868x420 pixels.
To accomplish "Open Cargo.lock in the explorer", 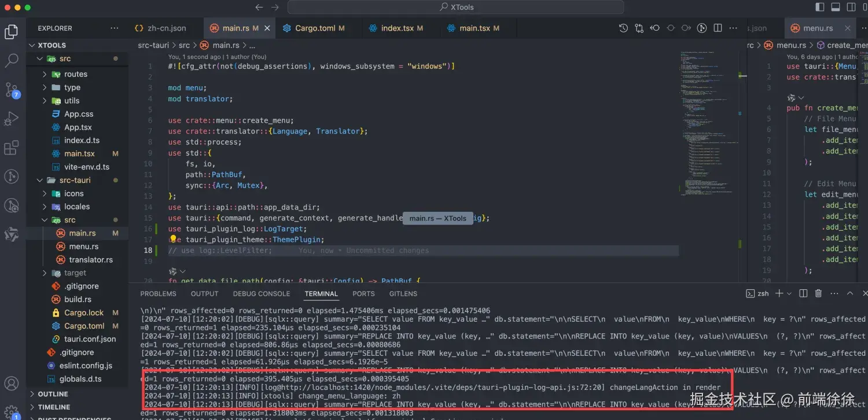I will pyautogui.click(x=84, y=312).
